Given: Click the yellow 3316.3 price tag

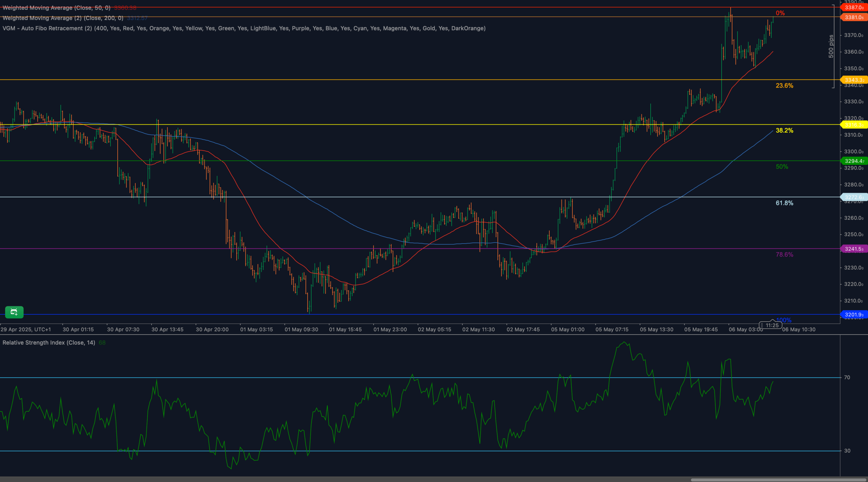Looking at the screenshot, I should 854,125.
